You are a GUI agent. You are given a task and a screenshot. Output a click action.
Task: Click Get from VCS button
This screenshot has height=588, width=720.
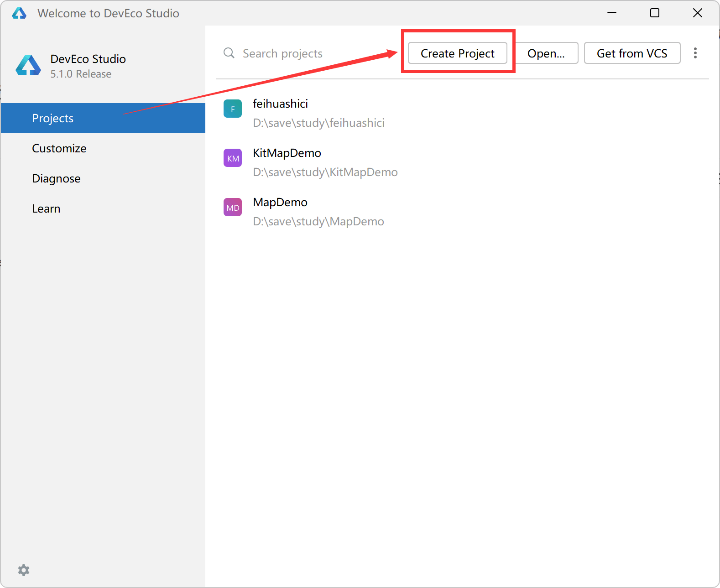click(632, 53)
